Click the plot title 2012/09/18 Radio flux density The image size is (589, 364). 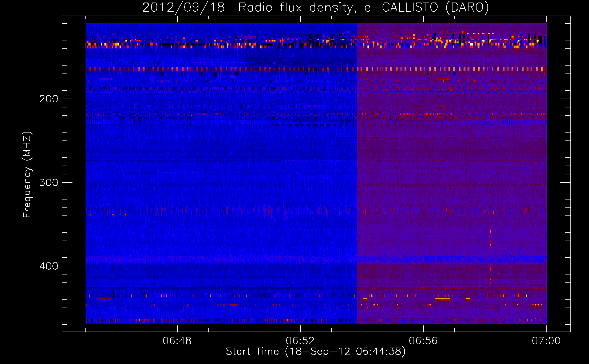[316, 7]
